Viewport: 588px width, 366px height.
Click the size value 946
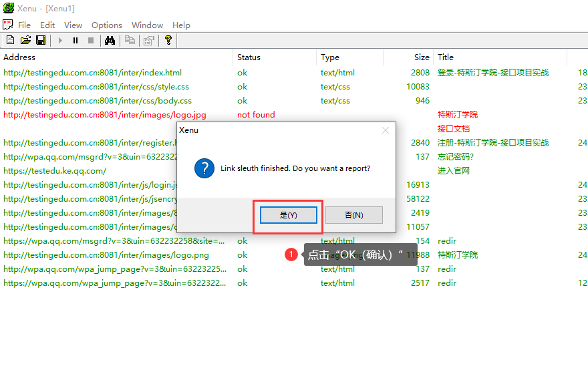(422, 100)
